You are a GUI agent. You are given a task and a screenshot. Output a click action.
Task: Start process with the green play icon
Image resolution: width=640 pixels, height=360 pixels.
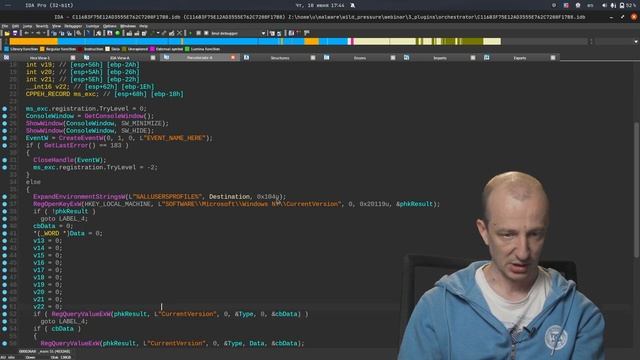pyautogui.click(x=190, y=33)
